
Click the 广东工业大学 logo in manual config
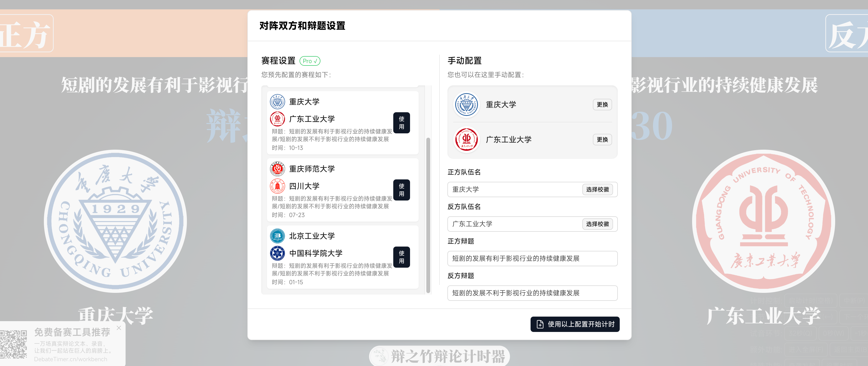click(x=467, y=140)
